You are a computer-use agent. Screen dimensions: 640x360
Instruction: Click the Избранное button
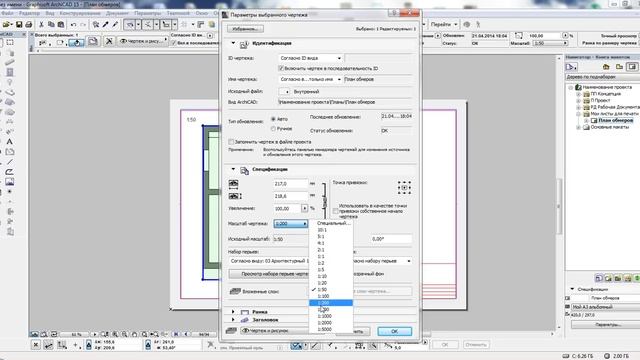pyautogui.click(x=245, y=29)
